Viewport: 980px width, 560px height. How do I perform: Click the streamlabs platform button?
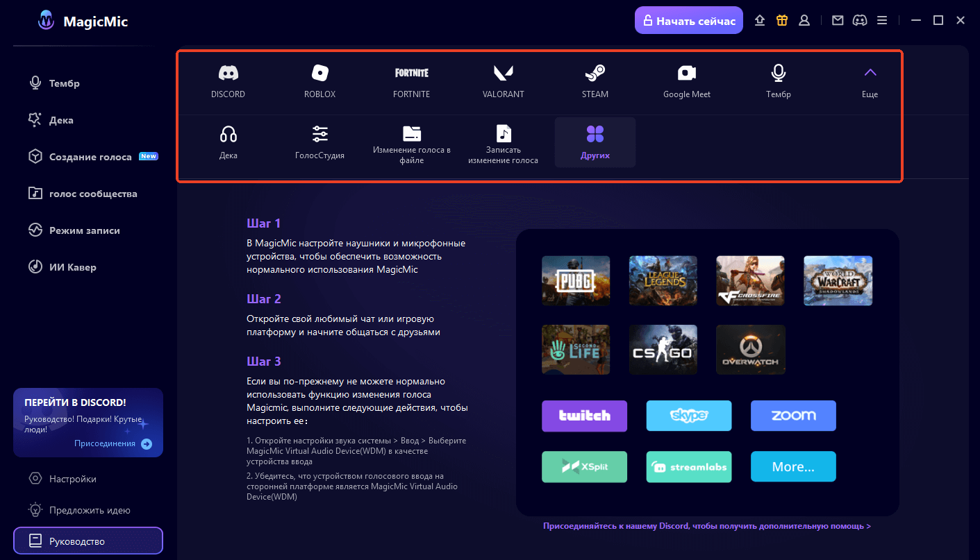[689, 467]
